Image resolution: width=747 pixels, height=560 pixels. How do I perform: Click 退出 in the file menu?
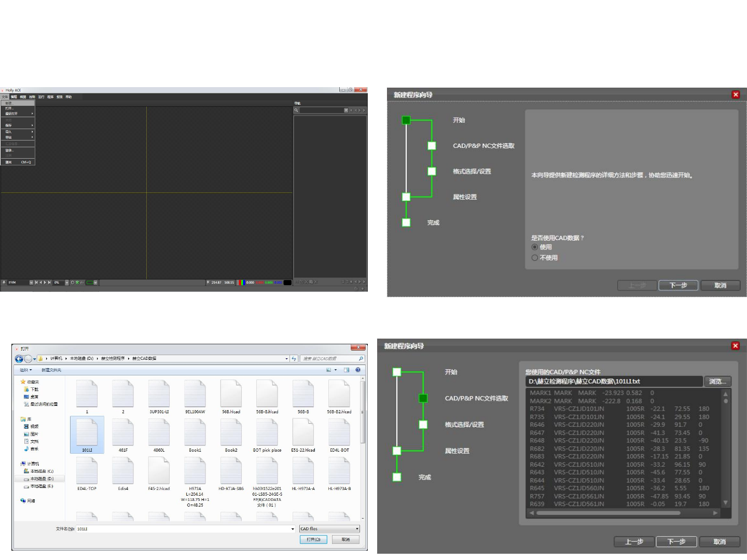point(9,162)
